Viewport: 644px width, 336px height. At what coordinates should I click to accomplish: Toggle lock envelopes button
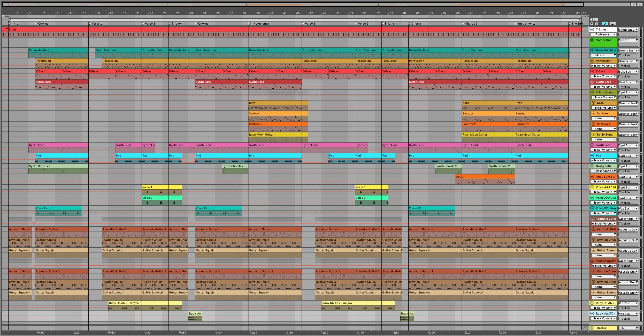[x=612, y=24]
